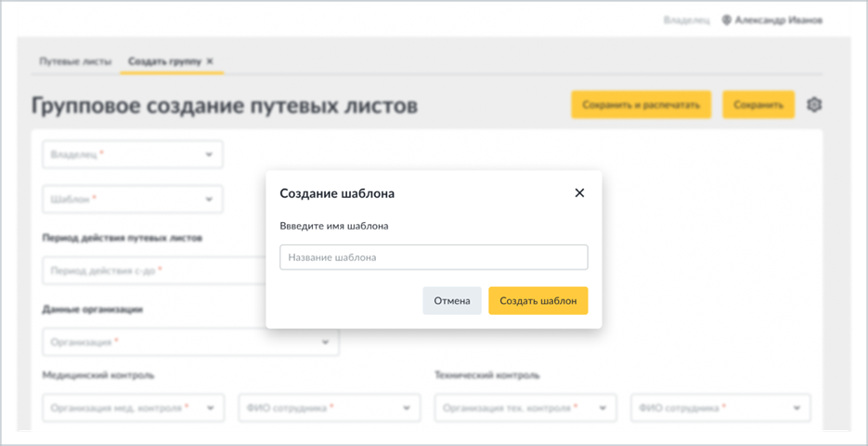Click the Отмена button
This screenshot has height=446, width=868.
(452, 301)
